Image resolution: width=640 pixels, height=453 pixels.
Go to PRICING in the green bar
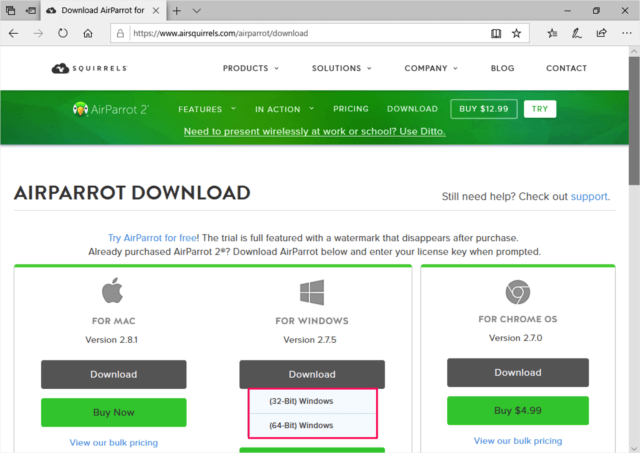tap(350, 109)
